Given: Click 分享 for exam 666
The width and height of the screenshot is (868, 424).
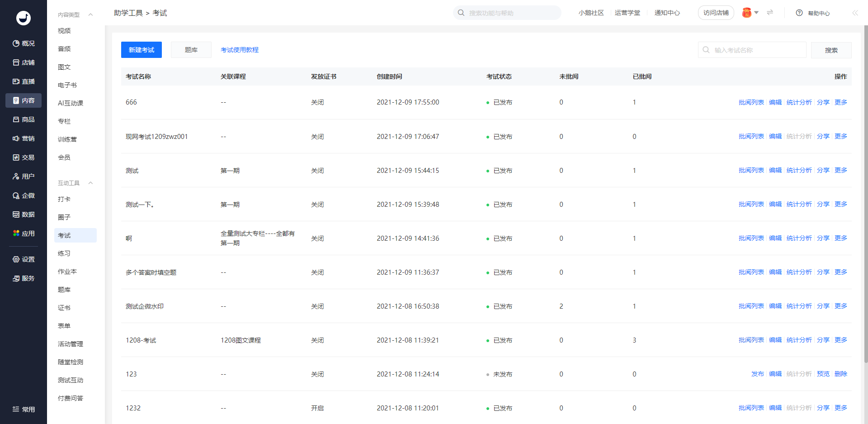Looking at the screenshot, I should pyautogui.click(x=823, y=102).
